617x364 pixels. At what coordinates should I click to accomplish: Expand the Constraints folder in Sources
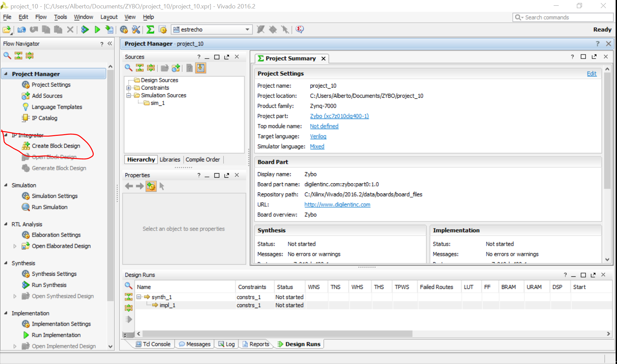pos(129,88)
